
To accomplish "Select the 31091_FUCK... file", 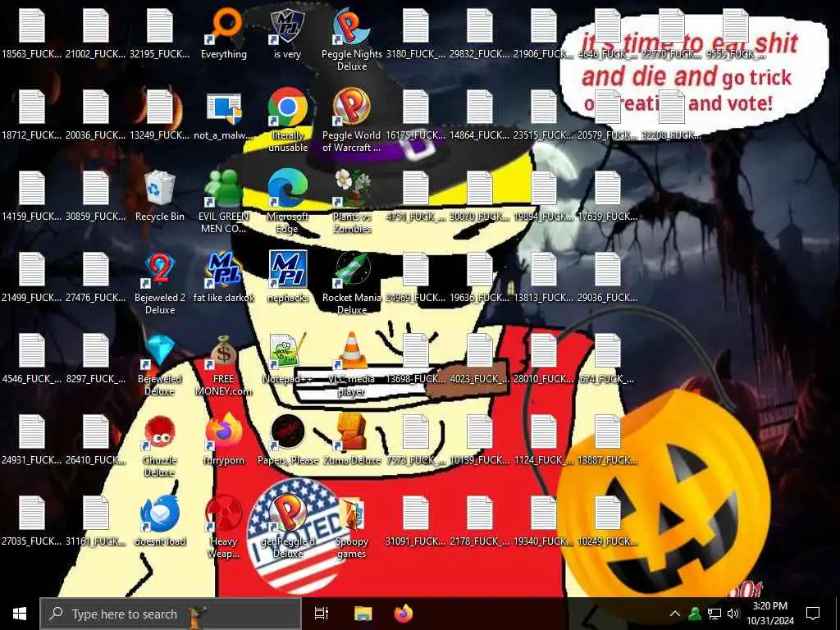I will [416, 521].
